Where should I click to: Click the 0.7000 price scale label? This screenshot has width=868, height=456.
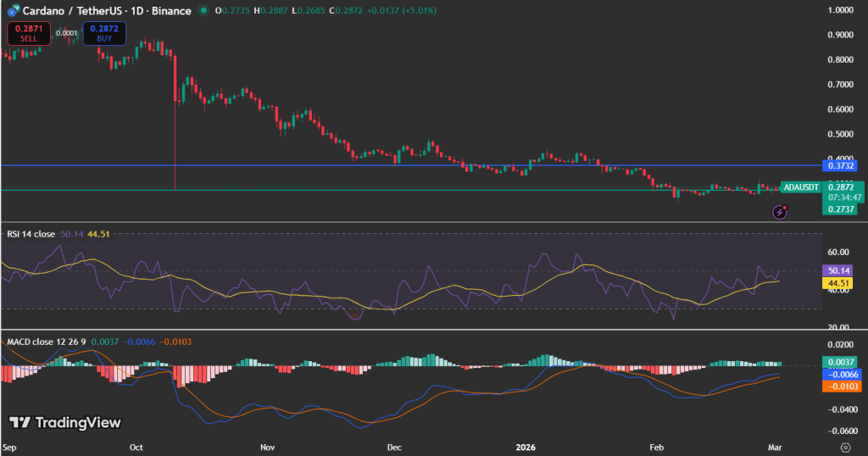tap(840, 85)
